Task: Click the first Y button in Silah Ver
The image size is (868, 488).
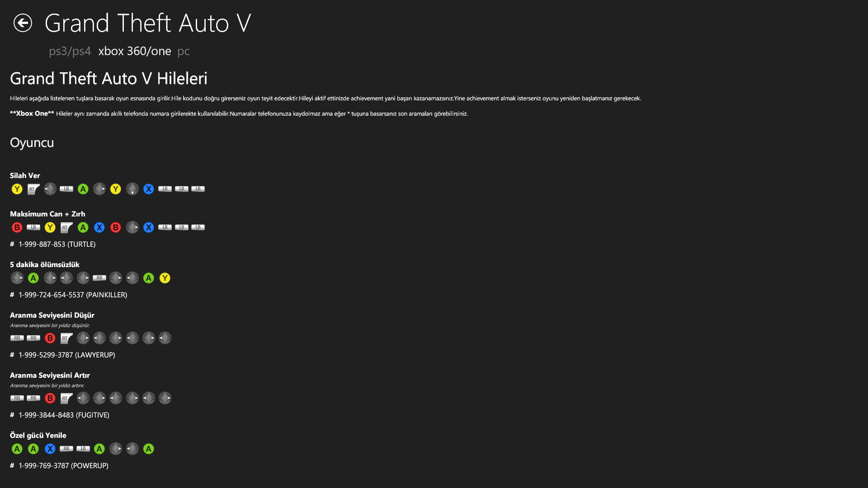Action: coord(17,189)
